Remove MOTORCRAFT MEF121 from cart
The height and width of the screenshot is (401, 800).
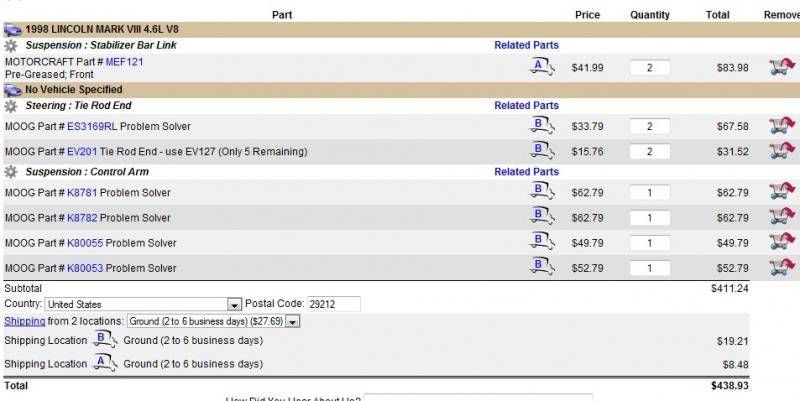pos(781,67)
